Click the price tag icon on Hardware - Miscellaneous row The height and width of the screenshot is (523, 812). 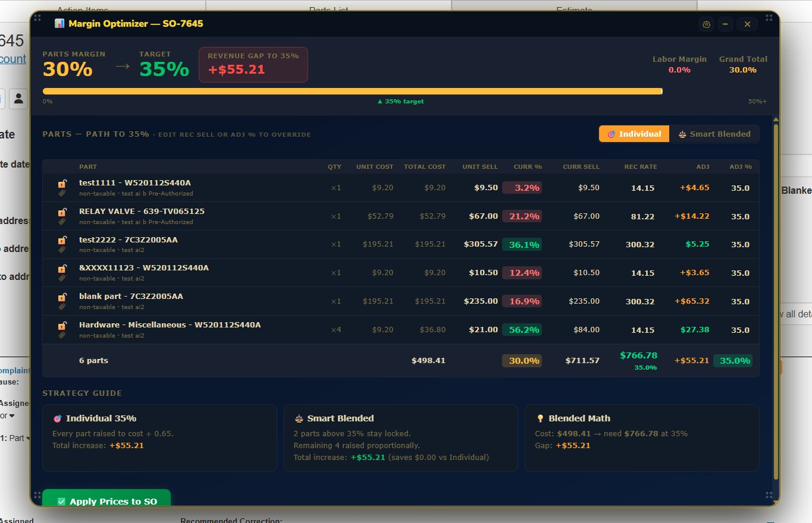[62, 335]
